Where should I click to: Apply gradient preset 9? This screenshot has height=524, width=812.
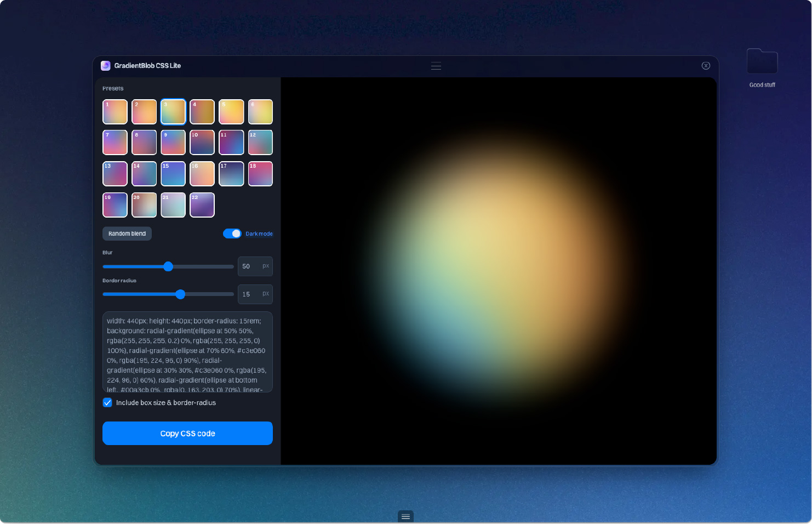pos(173,143)
